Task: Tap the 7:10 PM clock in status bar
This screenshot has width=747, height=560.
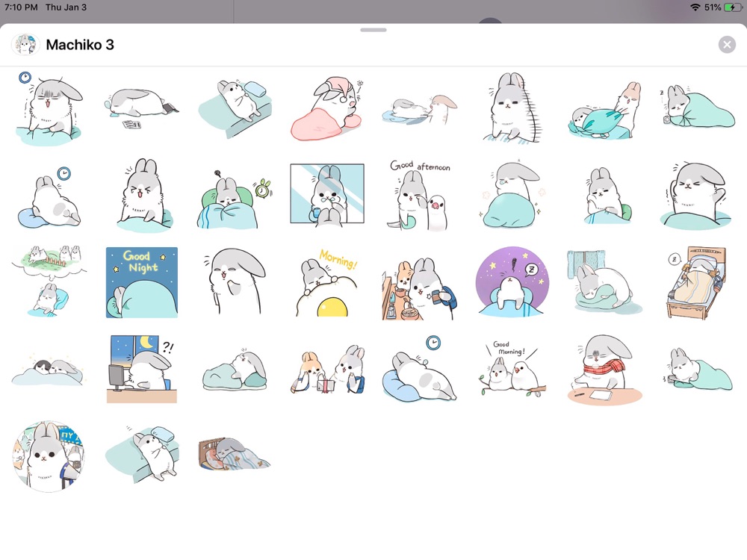Action: click(x=21, y=7)
